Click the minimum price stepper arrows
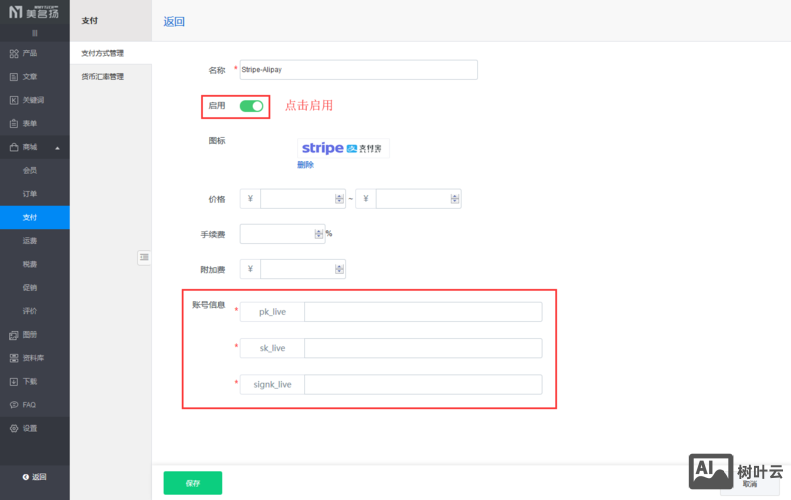The image size is (791, 500). coord(339,199)
